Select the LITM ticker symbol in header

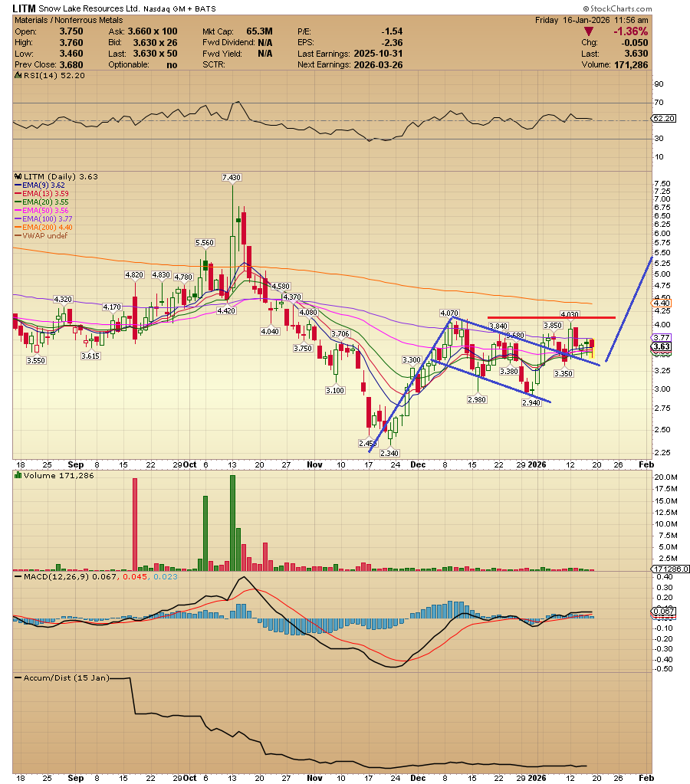[x=24, y=8]
